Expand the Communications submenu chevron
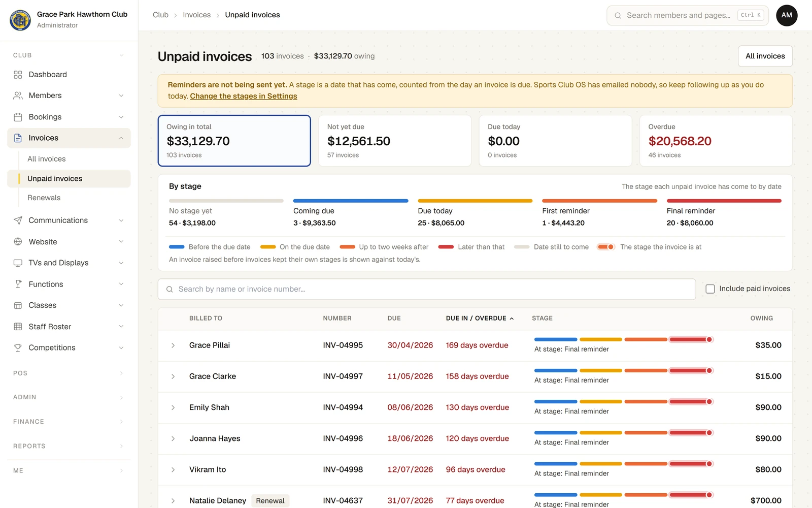This screenshot has height=508, width=812. coord(121,220)
